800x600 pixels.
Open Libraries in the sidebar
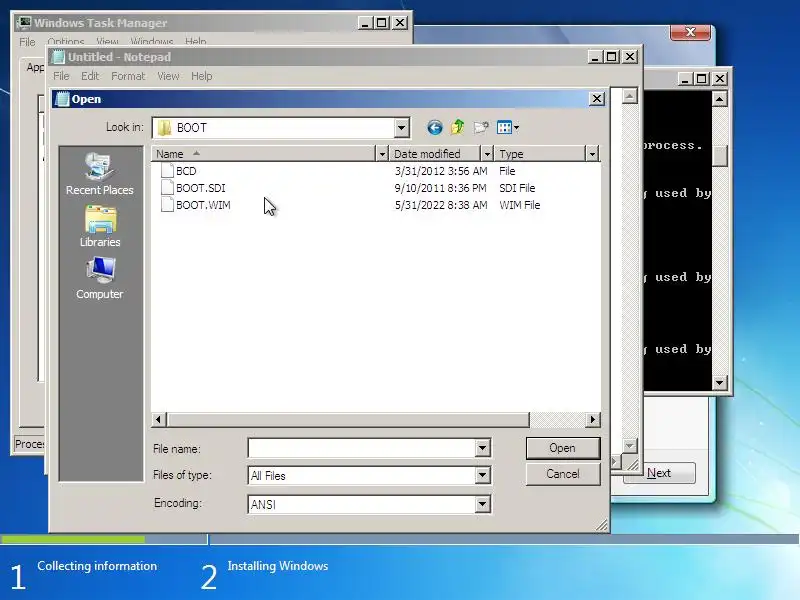pos(100,227)
